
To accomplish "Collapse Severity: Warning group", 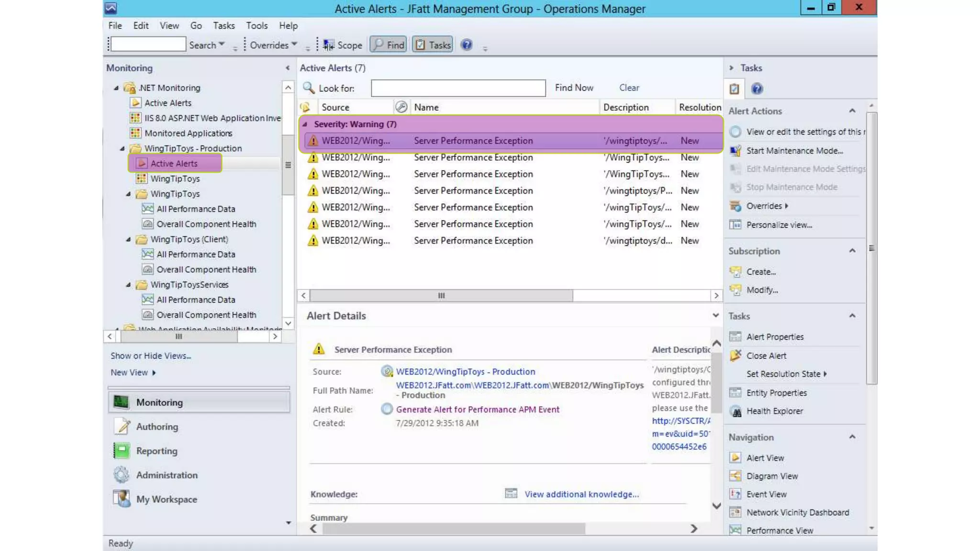I will point(305,124).
